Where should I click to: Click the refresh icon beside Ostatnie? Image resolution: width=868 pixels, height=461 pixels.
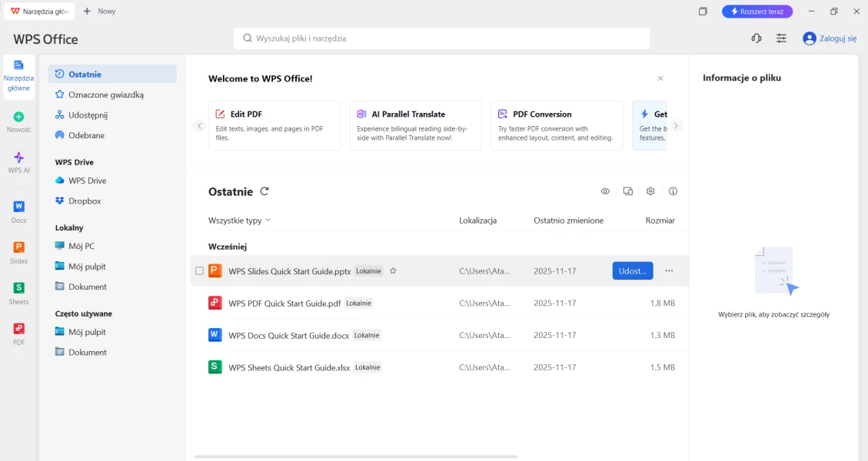(264, 191)
